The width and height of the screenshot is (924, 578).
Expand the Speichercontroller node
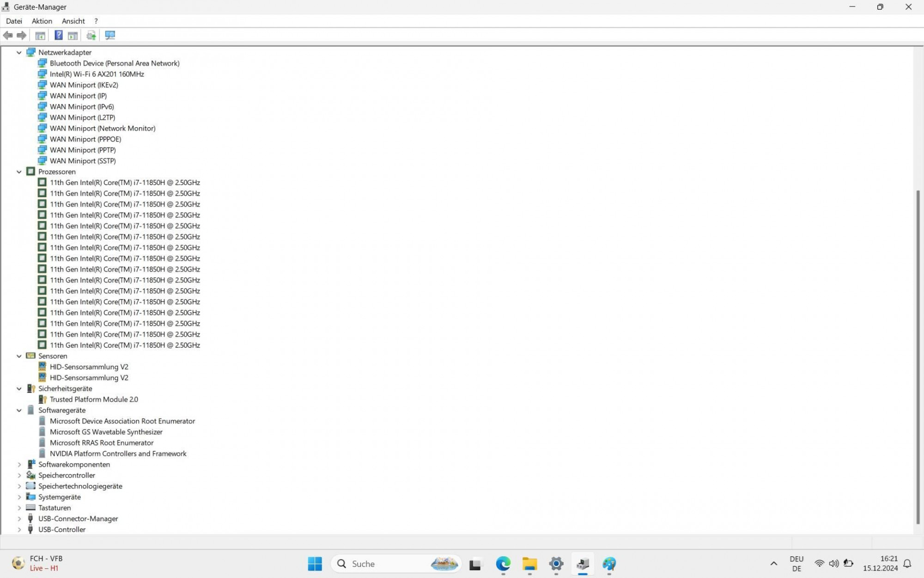(x=19, y=475)
